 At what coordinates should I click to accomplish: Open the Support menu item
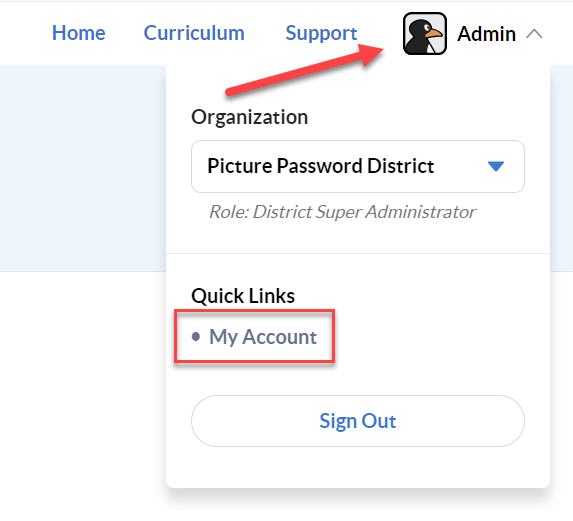[321, 34]
